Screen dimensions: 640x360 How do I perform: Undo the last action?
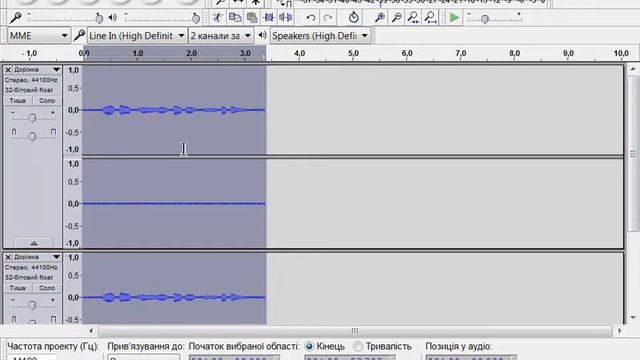click(x=311, y=18)
